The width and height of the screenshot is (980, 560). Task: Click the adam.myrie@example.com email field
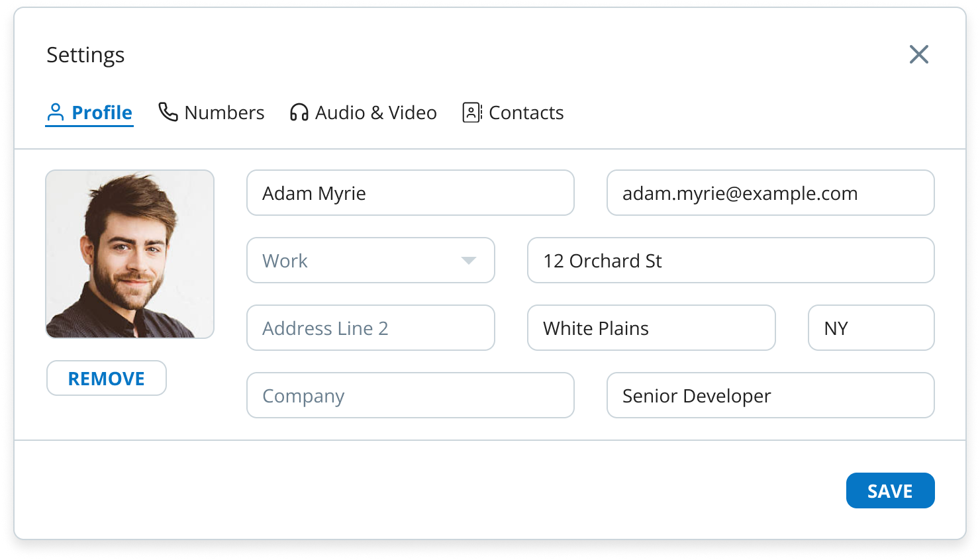point(770,193)
